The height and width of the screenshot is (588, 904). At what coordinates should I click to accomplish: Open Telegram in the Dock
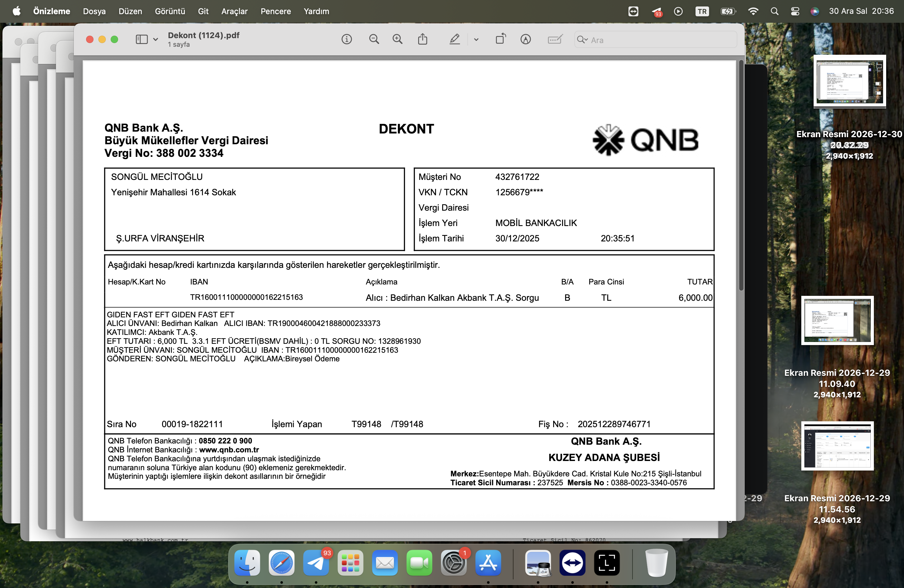click(x=316, y=562)
